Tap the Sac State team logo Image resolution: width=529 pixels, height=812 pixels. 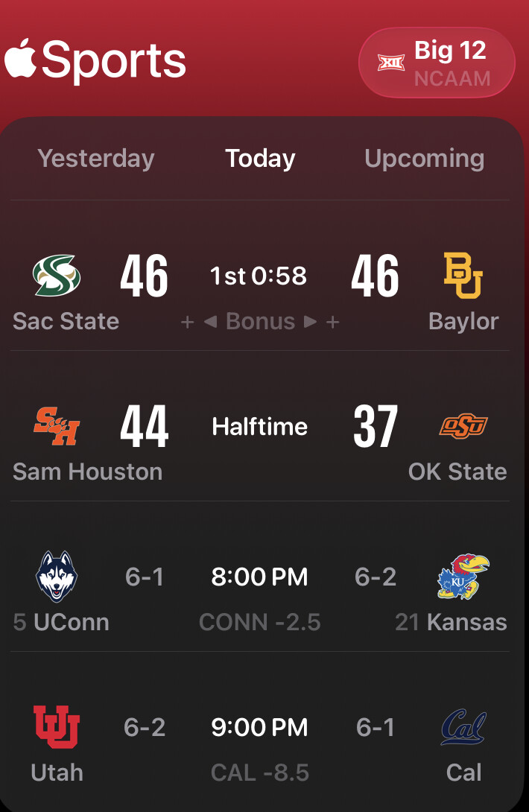57,275
